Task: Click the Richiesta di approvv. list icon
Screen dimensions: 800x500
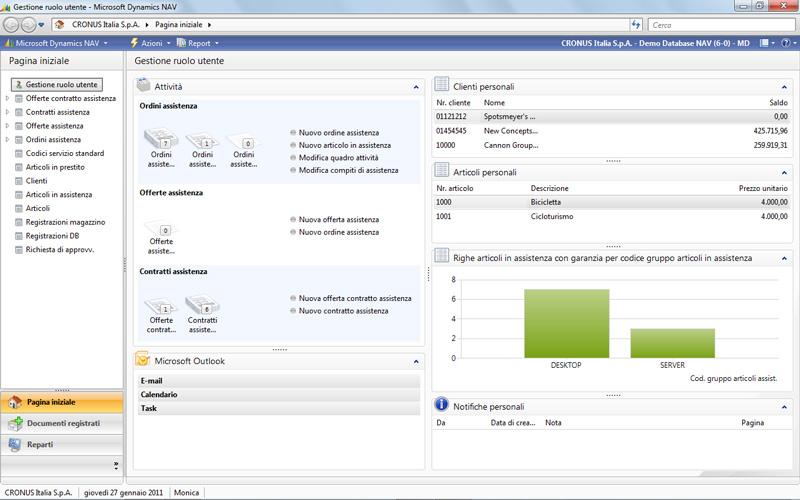Action: pos(19,250)
